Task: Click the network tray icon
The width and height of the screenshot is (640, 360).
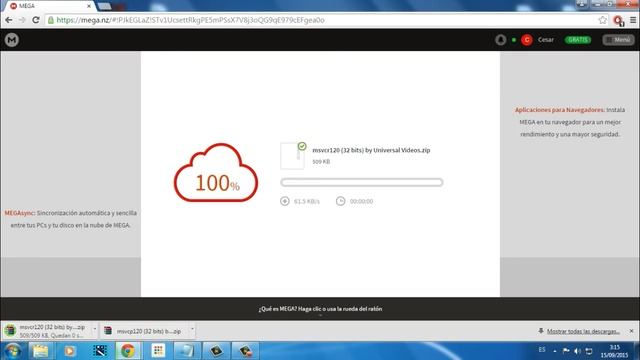Action: 589,351
